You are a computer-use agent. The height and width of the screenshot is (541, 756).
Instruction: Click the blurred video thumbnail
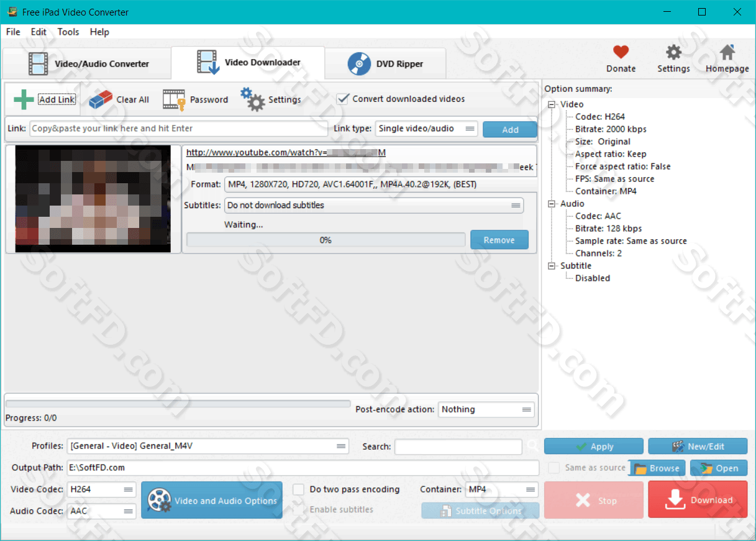(93, 199)
